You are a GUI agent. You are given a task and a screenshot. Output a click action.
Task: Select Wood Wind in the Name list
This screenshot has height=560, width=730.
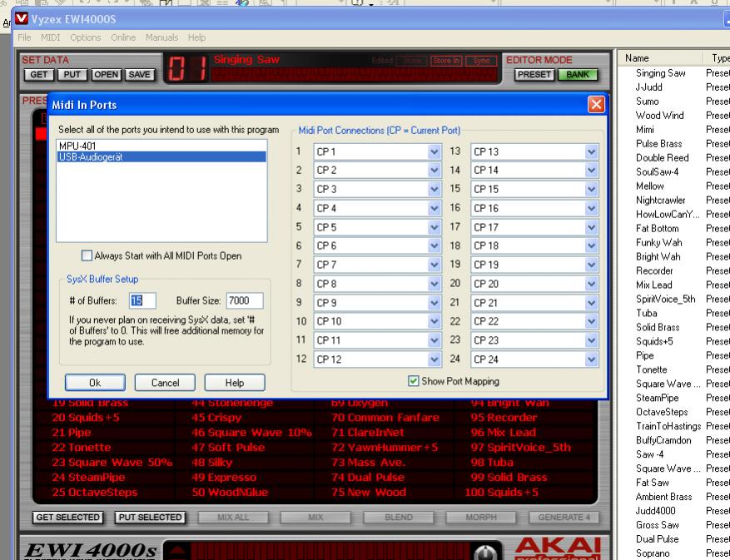(x=660, y=116)
